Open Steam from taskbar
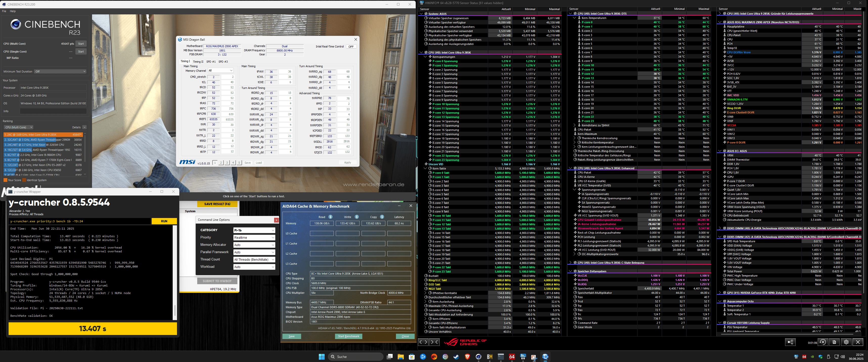Viewport: 868px width, 362px height. point(456,357)
